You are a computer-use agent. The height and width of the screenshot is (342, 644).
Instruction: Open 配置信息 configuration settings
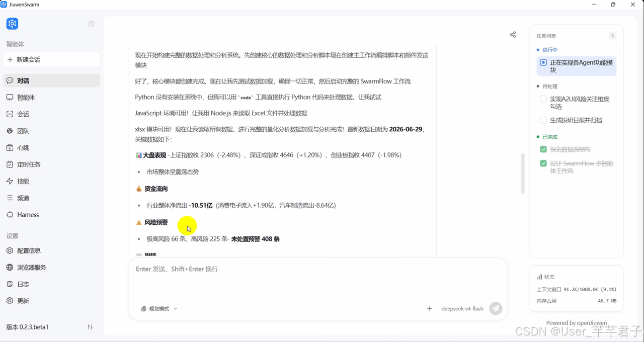pos(51,250)
